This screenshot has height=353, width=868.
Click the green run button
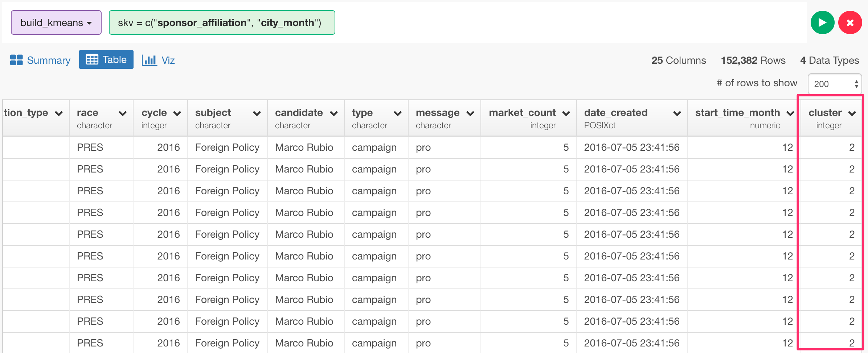pyautogui.click(x=822, y=23)
